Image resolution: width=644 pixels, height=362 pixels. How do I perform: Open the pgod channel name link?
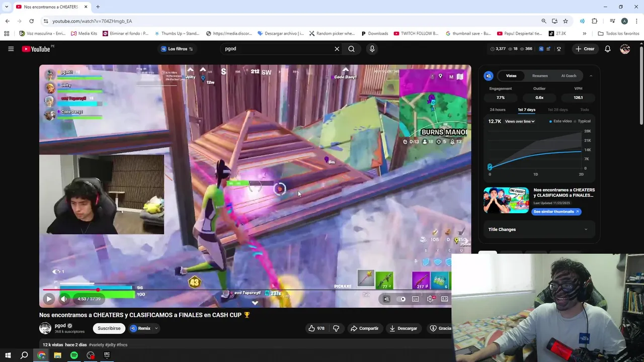(60, 325)
